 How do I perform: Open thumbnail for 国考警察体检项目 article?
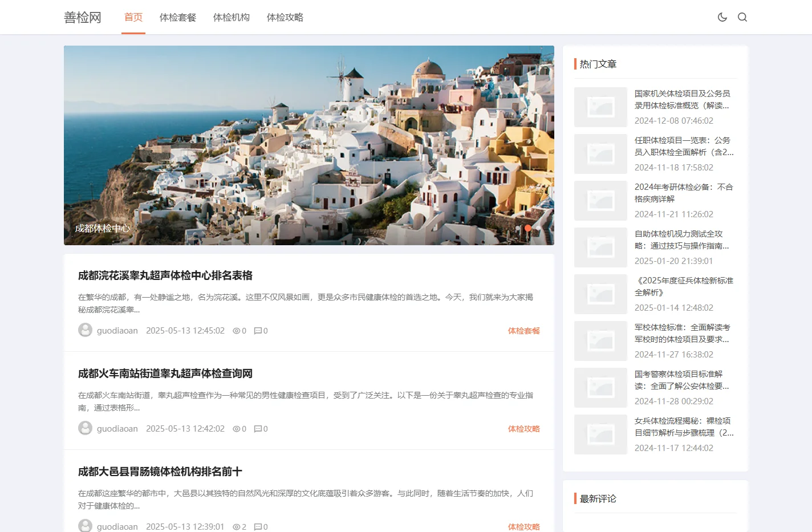pyautogui.click(x=600, y=388)
